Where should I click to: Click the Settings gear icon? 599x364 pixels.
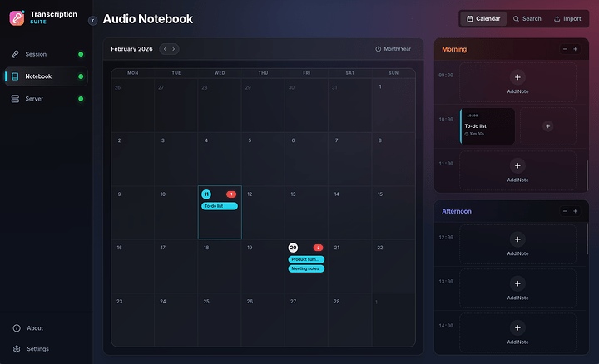click(17, 349)
